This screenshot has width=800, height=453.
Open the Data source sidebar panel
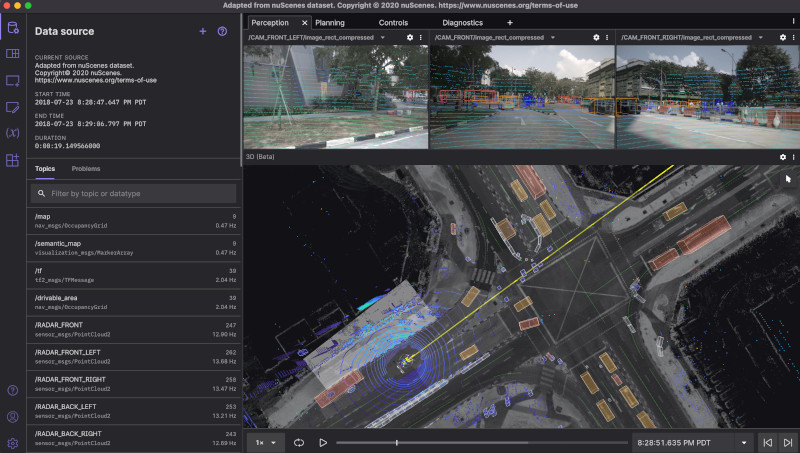[x=12, y=27]
